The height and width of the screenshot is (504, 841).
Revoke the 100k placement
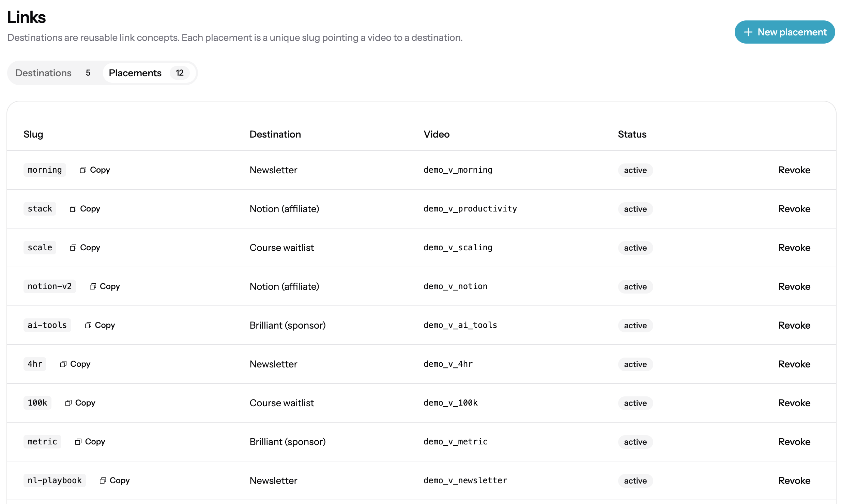pos(794,403)
